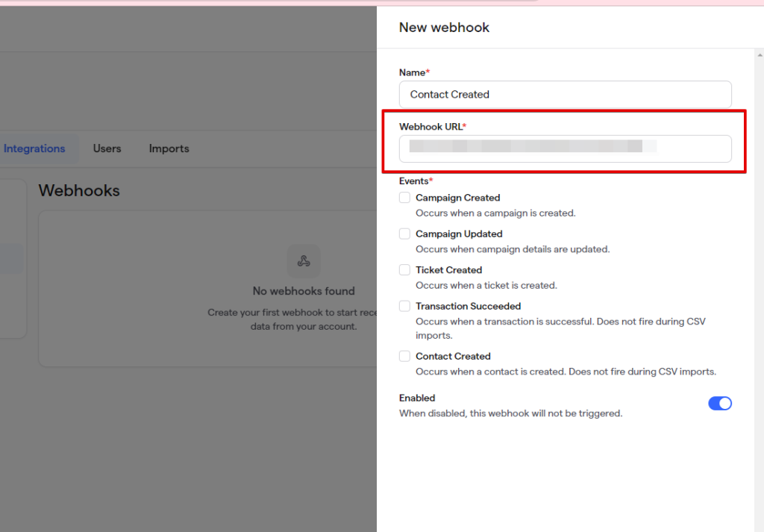
Task: Tick the Ticket Created checkbox
Action: [x=404, y=270]
